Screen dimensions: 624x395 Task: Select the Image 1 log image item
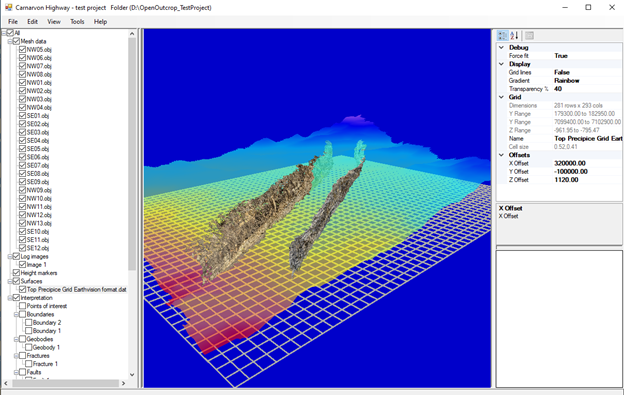click(x=36, y=265)
